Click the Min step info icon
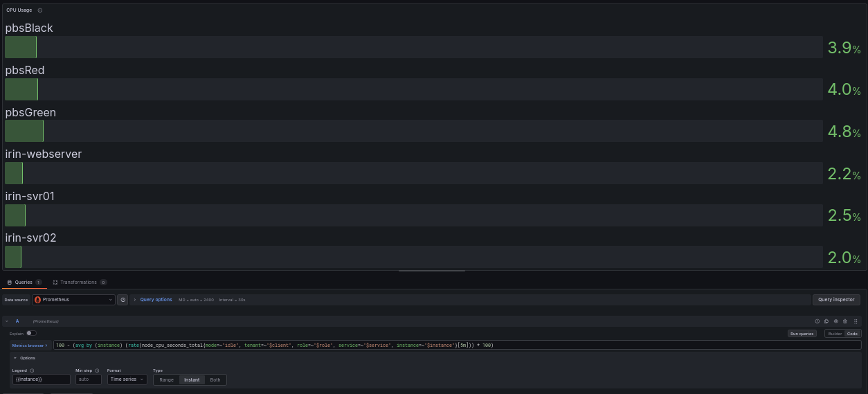The image size is (868, 394). pos(97,370)
